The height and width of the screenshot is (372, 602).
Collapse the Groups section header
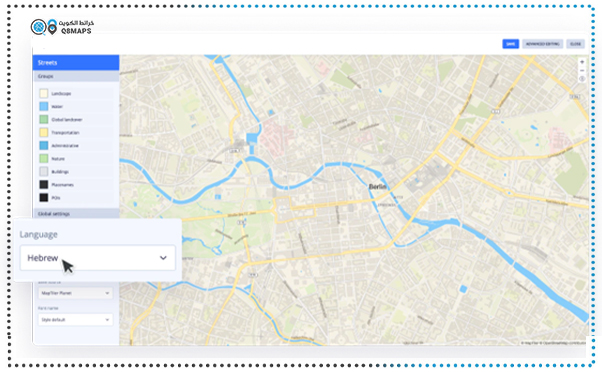point(76,76)
